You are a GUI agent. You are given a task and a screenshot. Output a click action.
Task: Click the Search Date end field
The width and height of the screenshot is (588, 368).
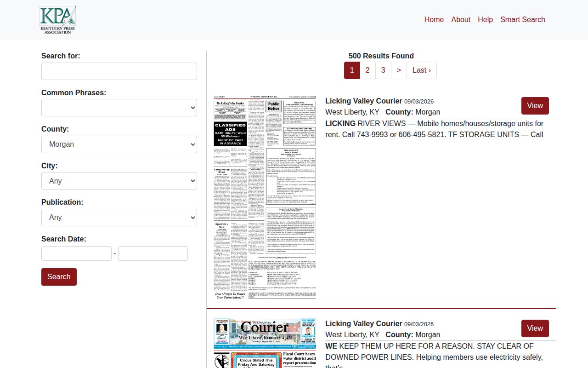coord(153,253)
